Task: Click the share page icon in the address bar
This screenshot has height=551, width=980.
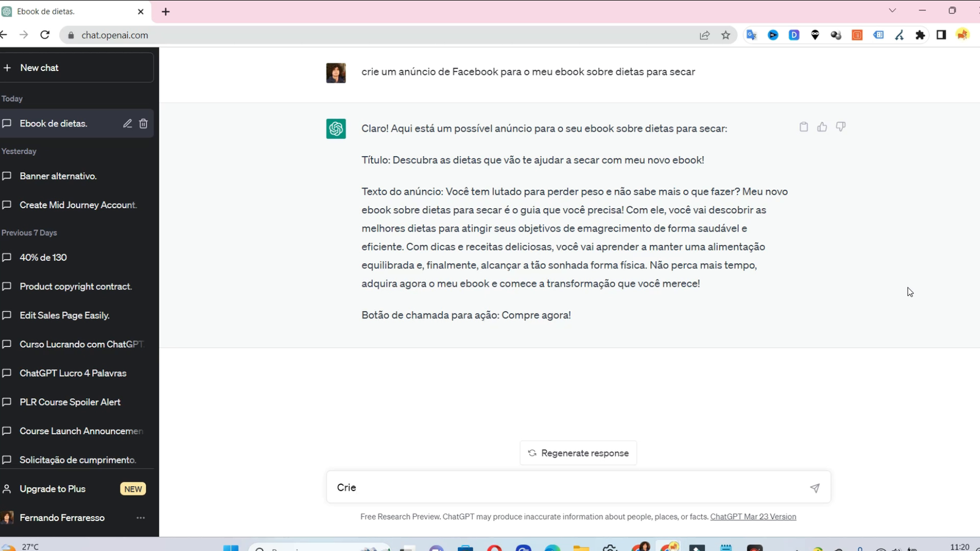Action: (704, 36)
